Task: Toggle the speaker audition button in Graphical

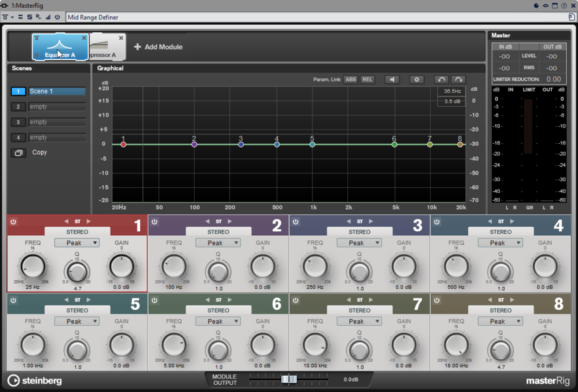Action: [392, 80]
